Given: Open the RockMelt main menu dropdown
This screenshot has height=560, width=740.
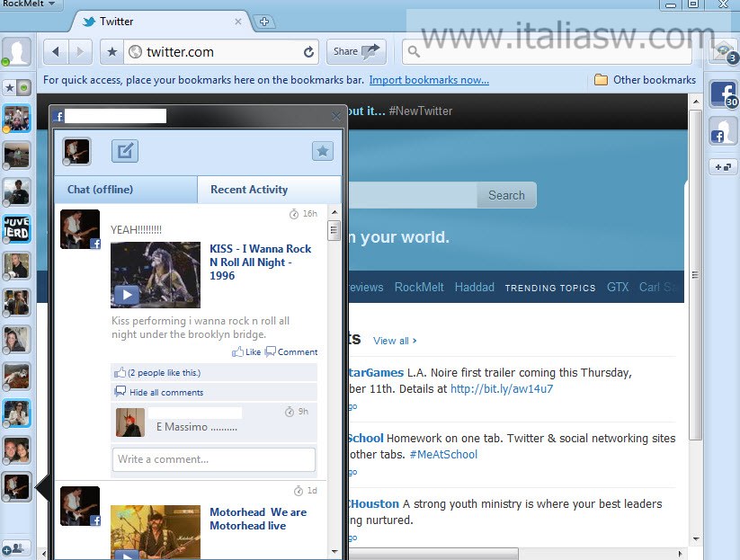Looking at the screenshot, I should [30, 4].
